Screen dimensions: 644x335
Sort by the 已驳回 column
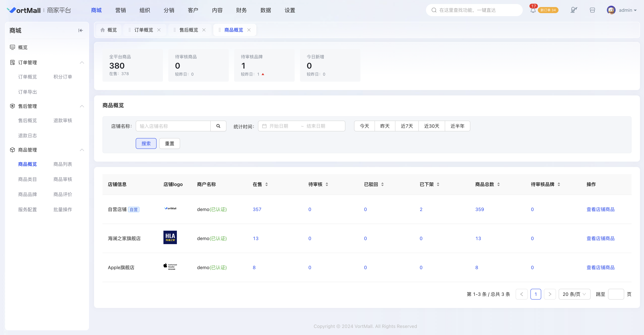click(382, 184)
